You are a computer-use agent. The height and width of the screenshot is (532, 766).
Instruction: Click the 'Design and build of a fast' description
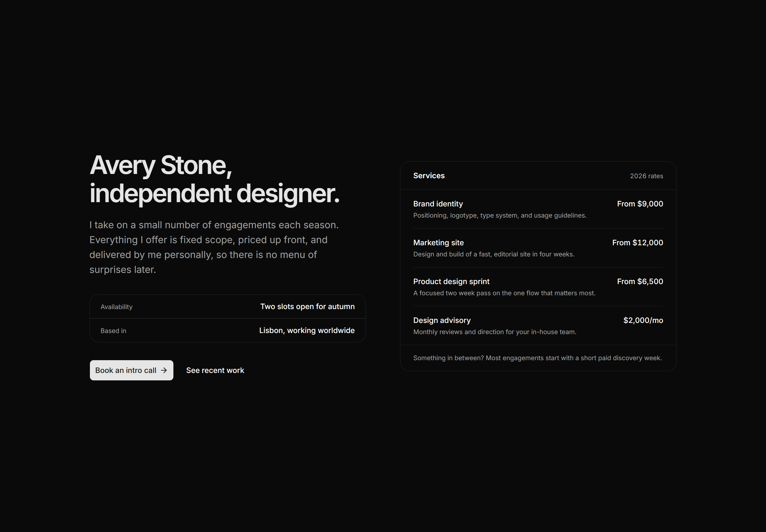click(x=494, y=254)
